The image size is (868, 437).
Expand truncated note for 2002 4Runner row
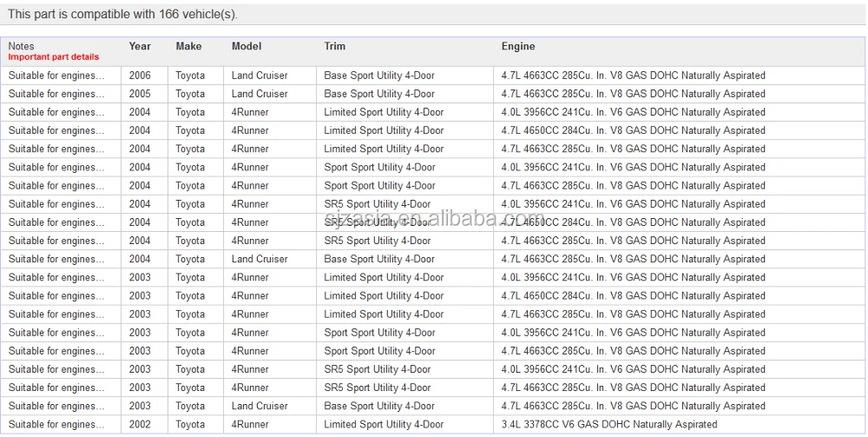tap(56, 425)
